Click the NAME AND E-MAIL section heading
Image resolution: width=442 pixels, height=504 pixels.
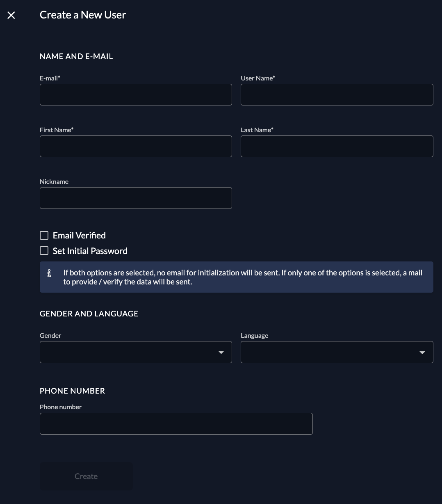[x=76, y=57]
